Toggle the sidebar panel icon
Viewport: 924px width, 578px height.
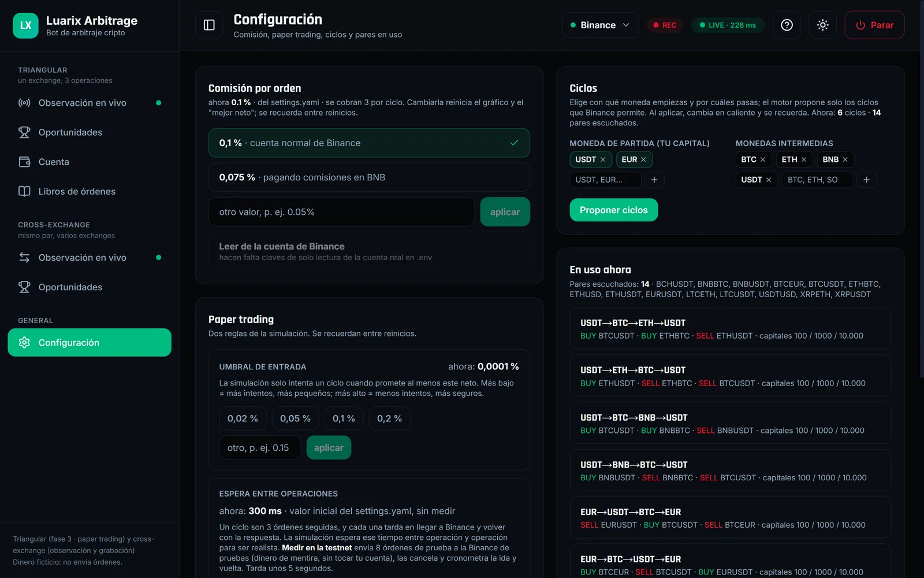tap(209, 25)
